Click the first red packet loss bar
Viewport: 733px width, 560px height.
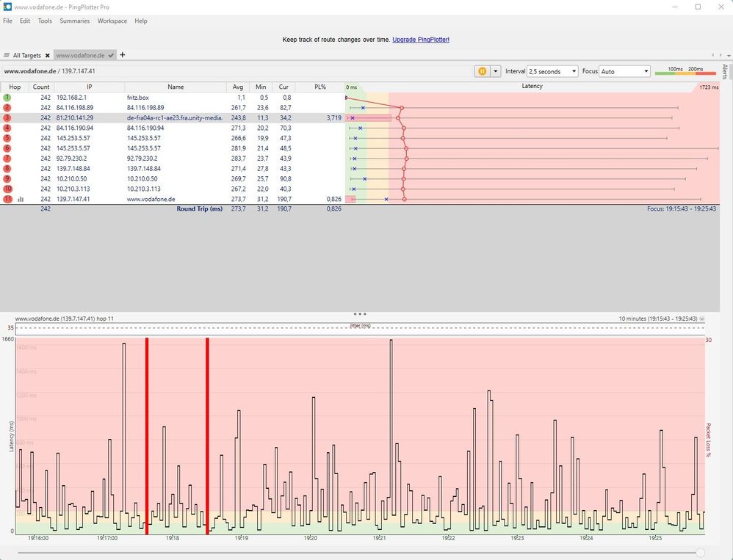tap(147, 436)
